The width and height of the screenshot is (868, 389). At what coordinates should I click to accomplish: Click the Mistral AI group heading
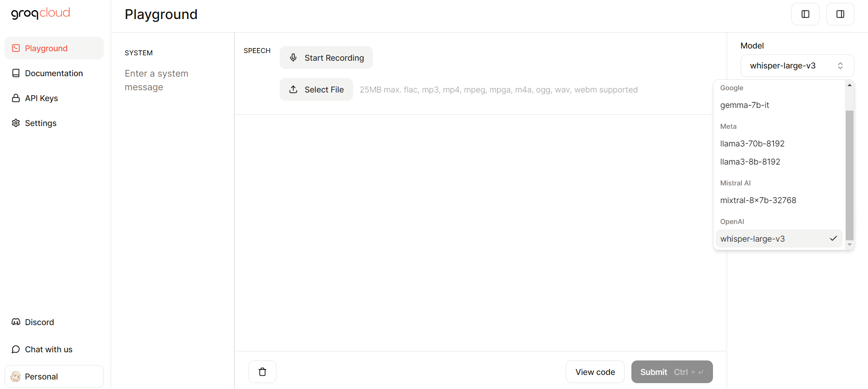pos(735,183)
